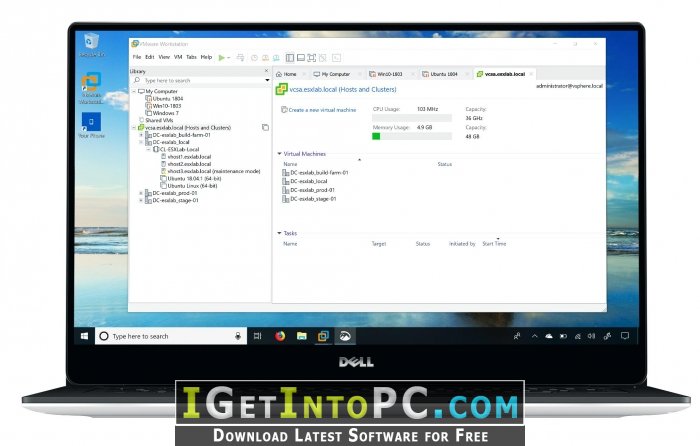Click the snapshot clock icon in toolbar
The width and height of the screenshot is (700, 446).
point(254,57)
